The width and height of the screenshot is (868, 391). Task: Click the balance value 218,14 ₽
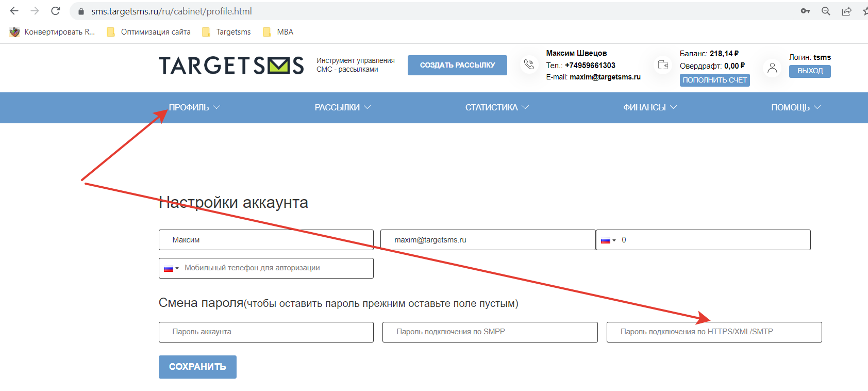coord(724,54)
